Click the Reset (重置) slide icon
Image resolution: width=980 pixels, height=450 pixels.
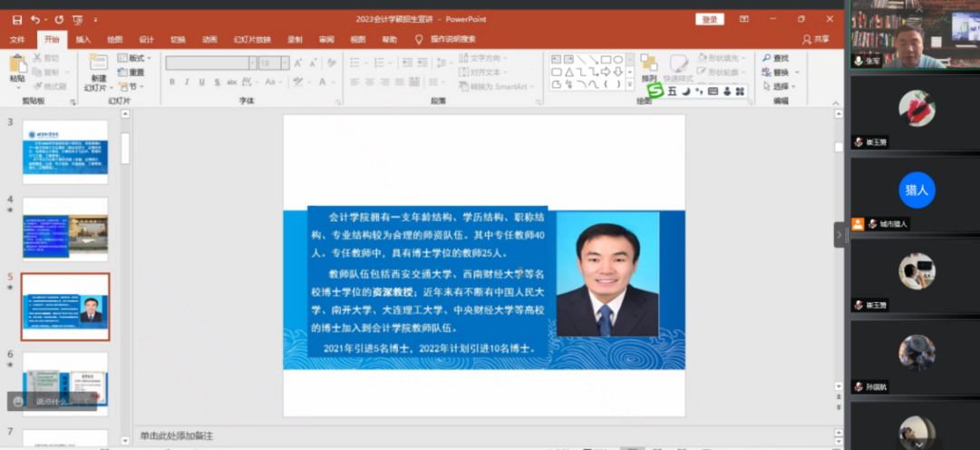pyautogui.click(x=123, y=73)
